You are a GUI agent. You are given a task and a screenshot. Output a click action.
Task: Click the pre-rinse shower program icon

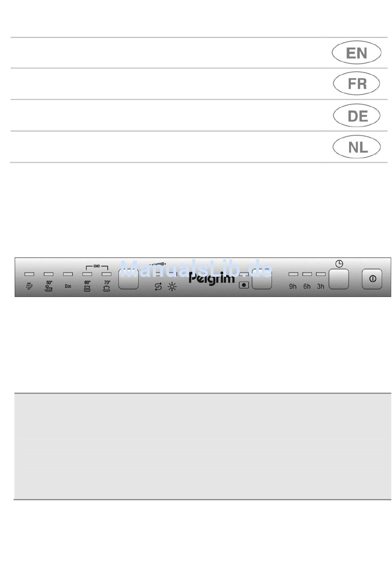tap(29, 286)
